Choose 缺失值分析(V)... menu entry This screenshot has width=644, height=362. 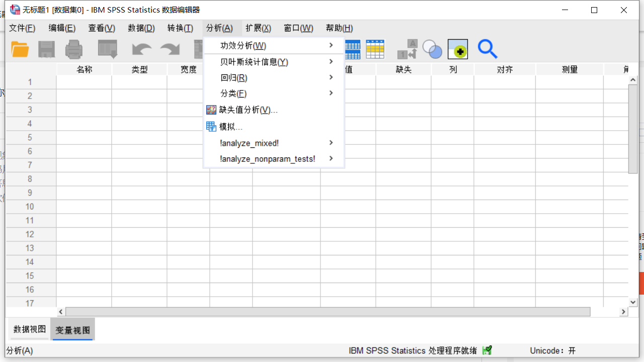[274, 110]
